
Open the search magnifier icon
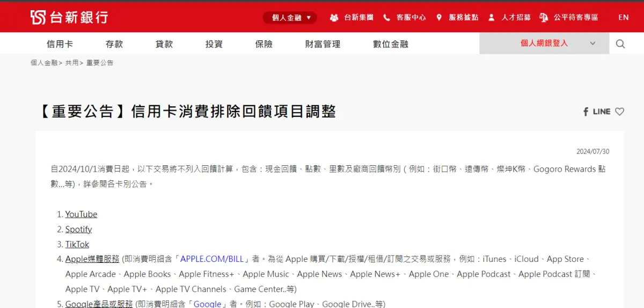click(620, 44)
